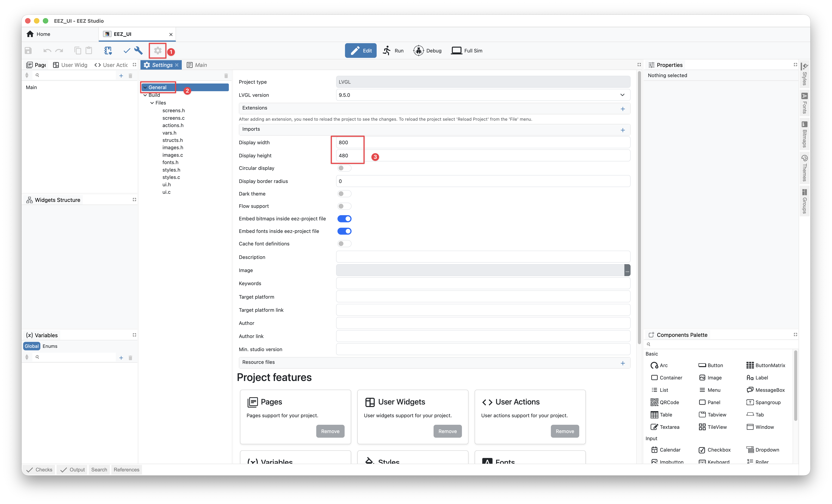Maximize the Properties panel

coord(795,65)
